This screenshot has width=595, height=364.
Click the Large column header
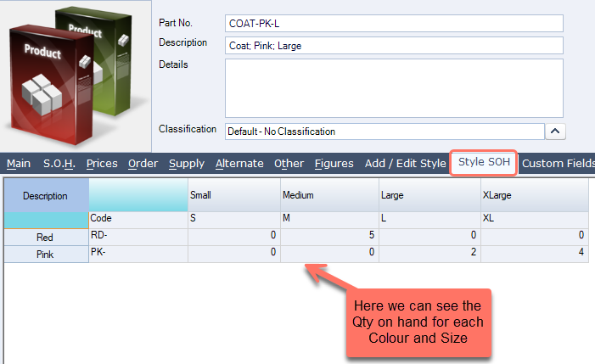click(x=430, y=195)
